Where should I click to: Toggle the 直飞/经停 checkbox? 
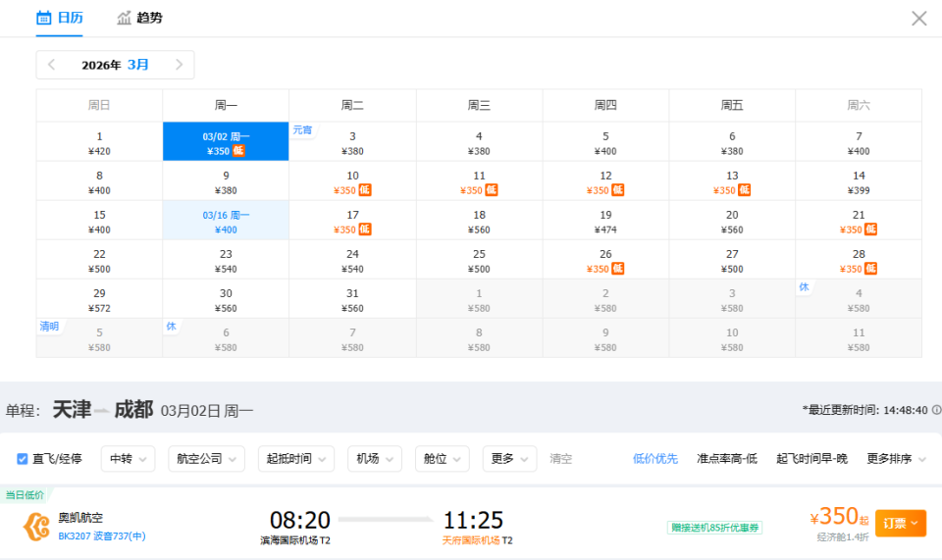(x=23, y=459)
